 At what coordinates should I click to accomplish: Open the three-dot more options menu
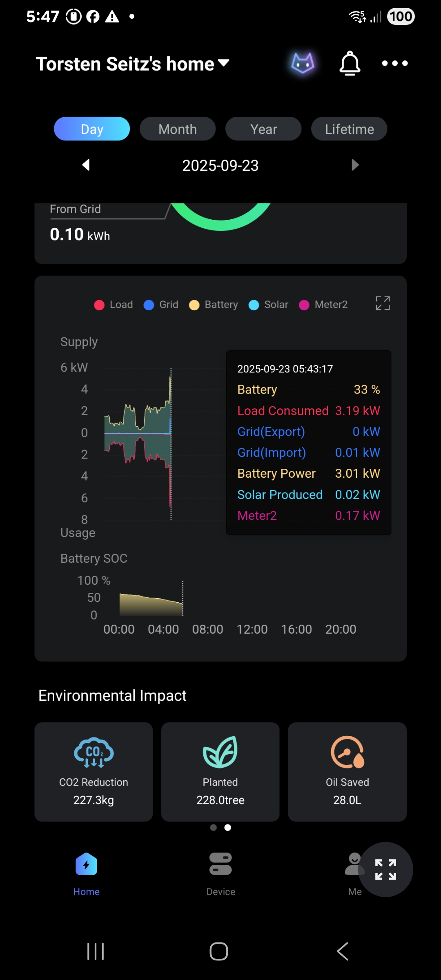pos(394,63)
